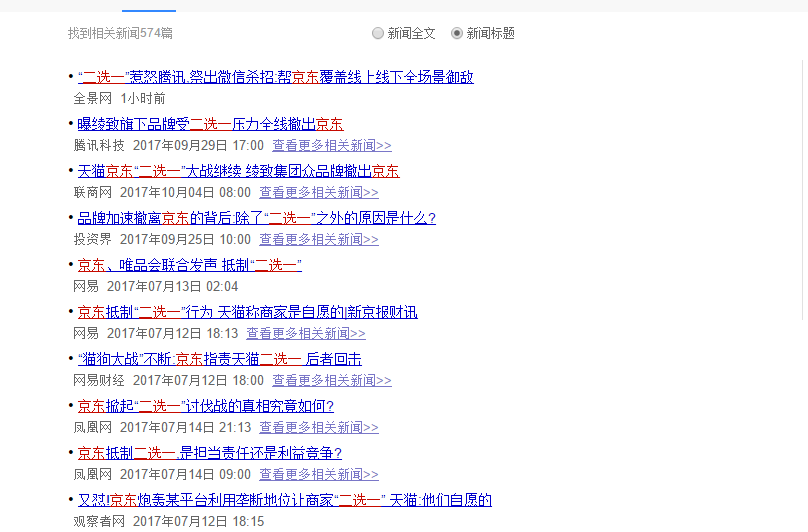Click 查看更多相关新闻 next to 网易 07月12日 18:13
The image size is (808, 532).
tap(306, 334)
